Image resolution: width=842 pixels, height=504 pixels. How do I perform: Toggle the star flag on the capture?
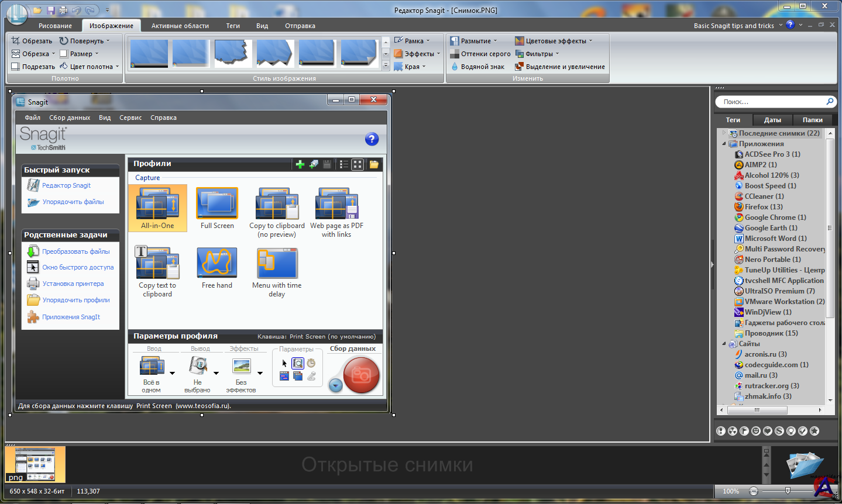(x=814, y=431)
